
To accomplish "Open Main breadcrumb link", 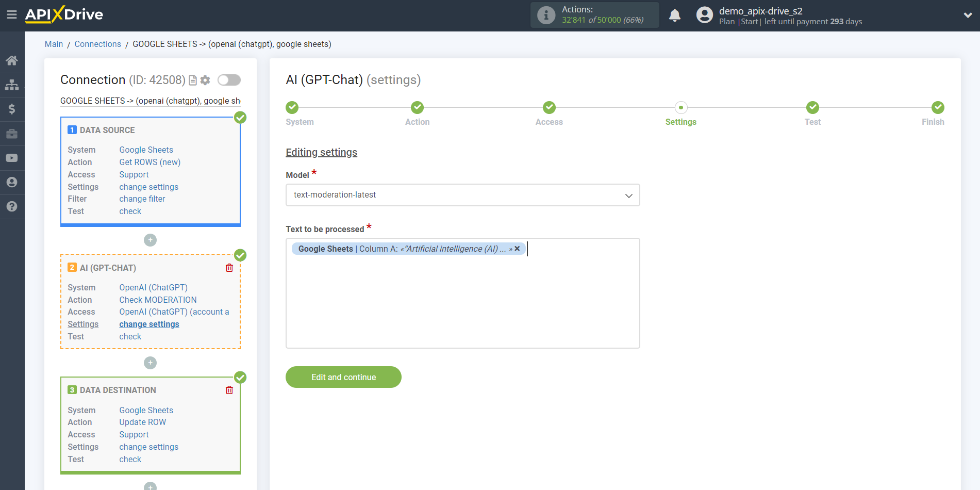I will pyautogui.click(x=54, y=44).
